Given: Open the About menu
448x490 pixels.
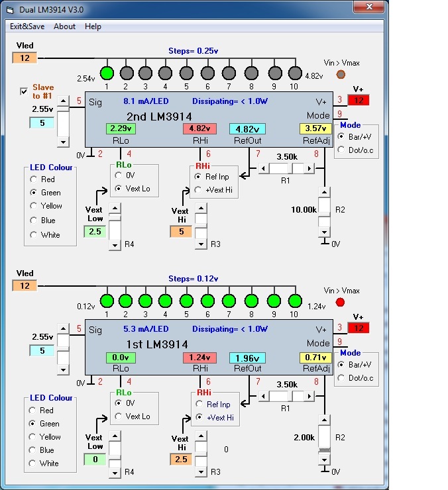Looking at the screenshot, I should coord(64,26).
